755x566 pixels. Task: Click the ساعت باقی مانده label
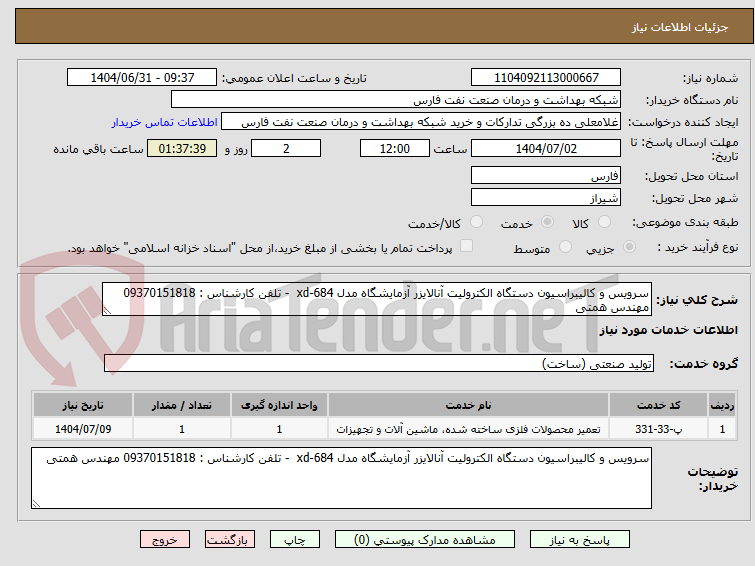pos(98,149)
